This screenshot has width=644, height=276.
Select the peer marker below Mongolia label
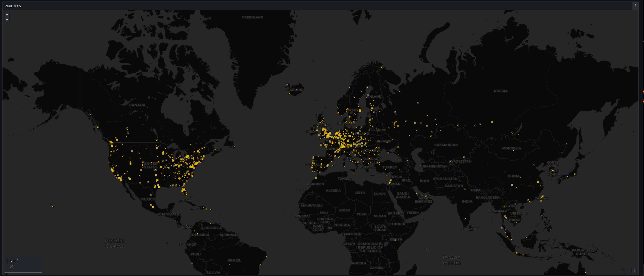tap(514, 150)
